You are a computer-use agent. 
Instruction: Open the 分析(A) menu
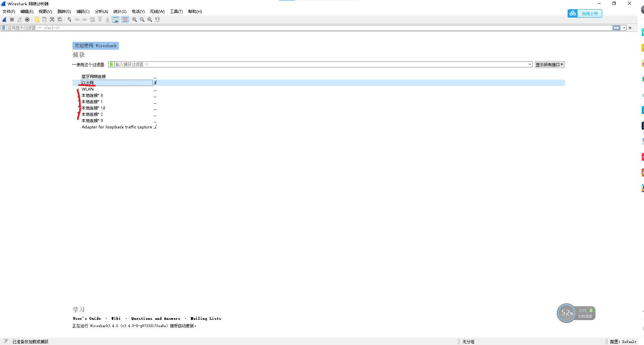point(102,12)
